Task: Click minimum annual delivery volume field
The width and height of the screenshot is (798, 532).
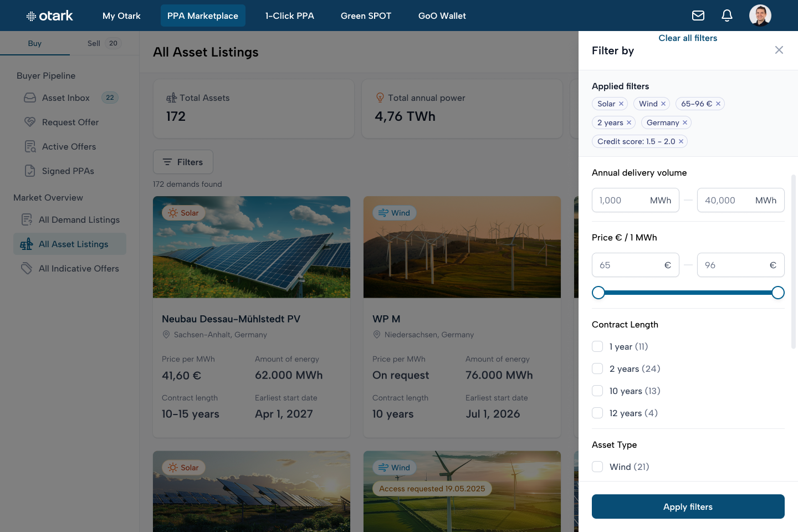Action: tap(636, 200)
